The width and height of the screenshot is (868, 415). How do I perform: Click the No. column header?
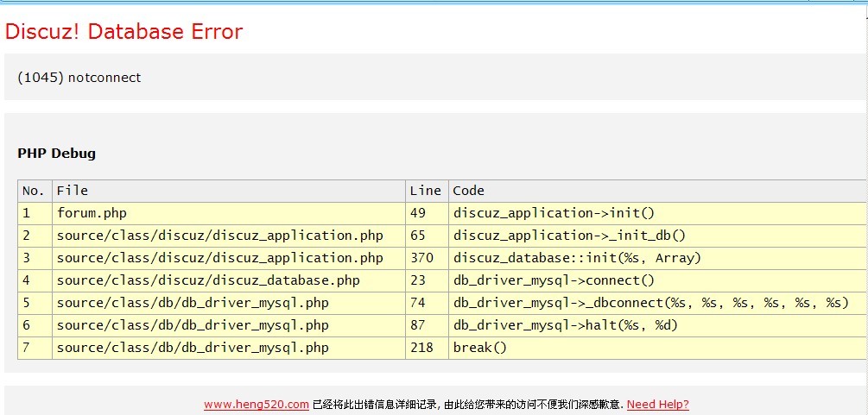(x=35, y=191)
